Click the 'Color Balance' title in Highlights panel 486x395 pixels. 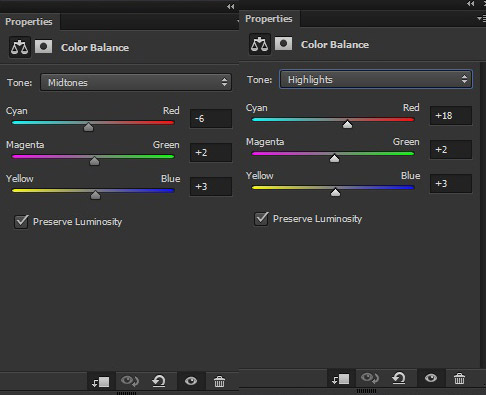click(335, 44)
